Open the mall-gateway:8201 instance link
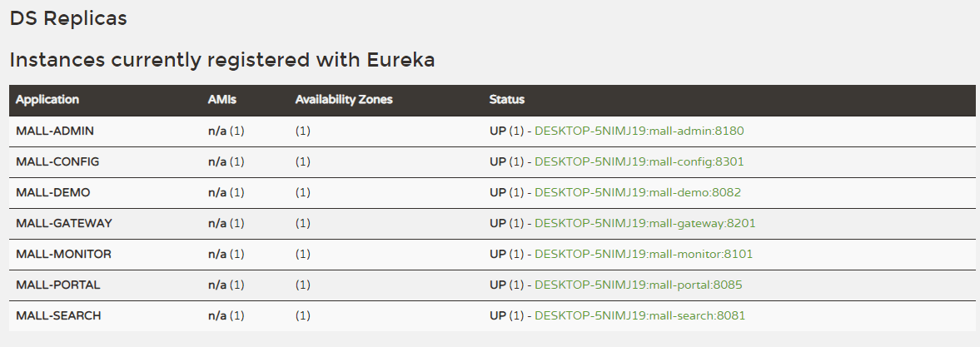Image resolution: width=980 pixels, height=347 pixels. tap(644, 223)
